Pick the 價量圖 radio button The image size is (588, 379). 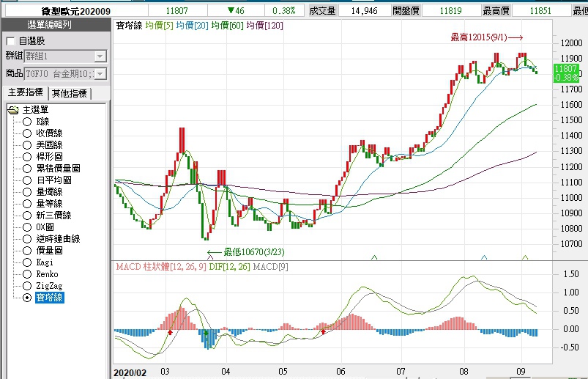tap(27, 251)
